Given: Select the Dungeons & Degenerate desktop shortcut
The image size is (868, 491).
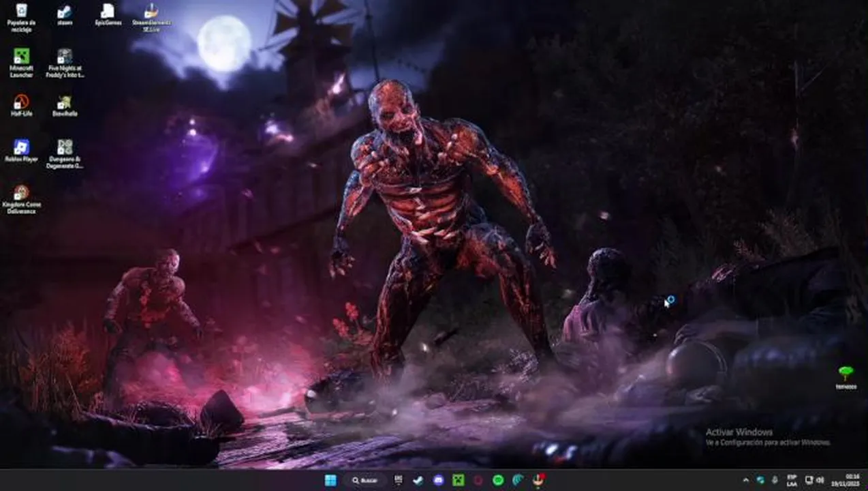Looking at the screenshot, I should pos(65,153).
